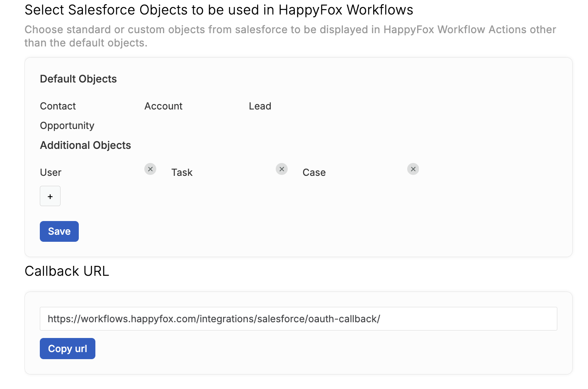Focus the callback URL field
The image size is (588, 389).
[299, 318]
